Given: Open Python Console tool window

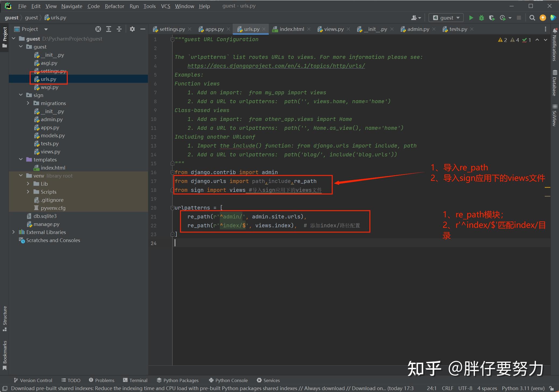Looking at the screenshot, I should pos(228,380).
